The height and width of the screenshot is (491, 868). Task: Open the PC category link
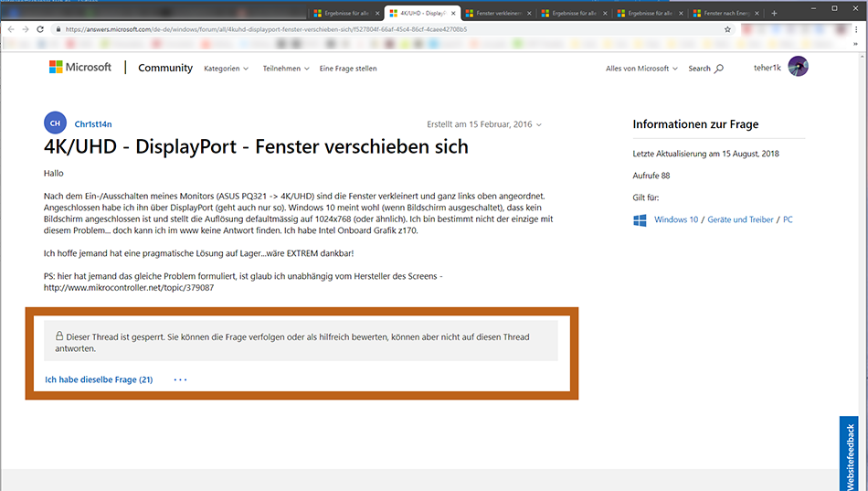[x=788, y=220]
